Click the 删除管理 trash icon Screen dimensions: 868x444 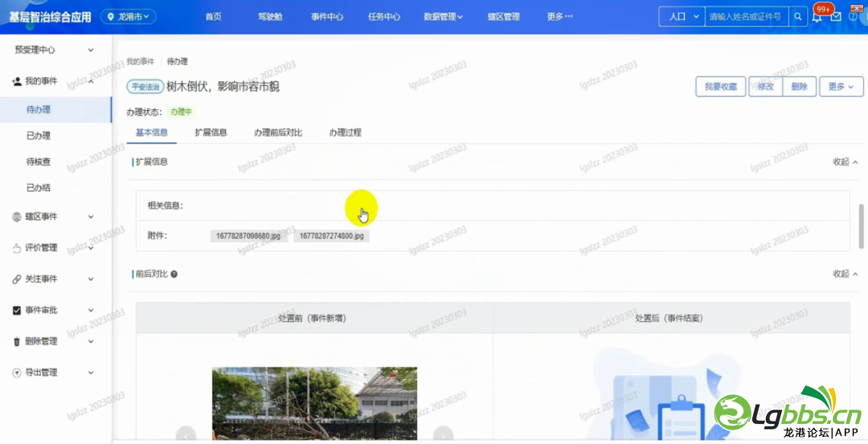[17, 342]
